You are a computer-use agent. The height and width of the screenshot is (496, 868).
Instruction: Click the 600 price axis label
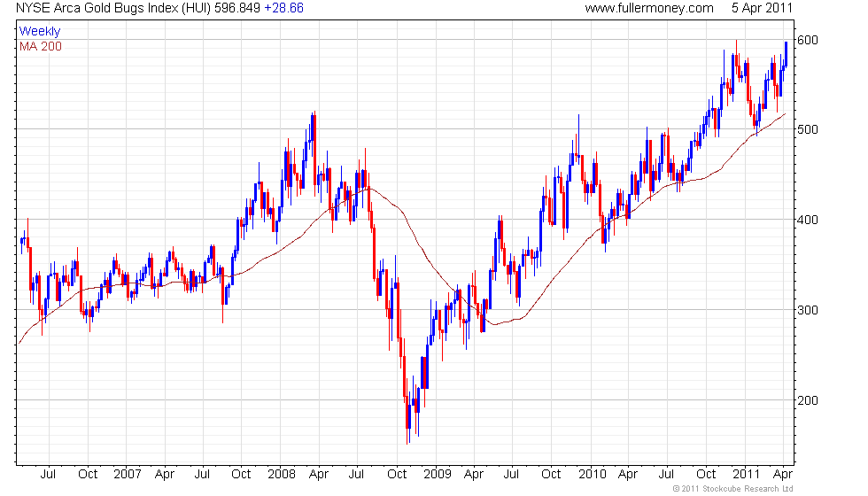[807, 40]
